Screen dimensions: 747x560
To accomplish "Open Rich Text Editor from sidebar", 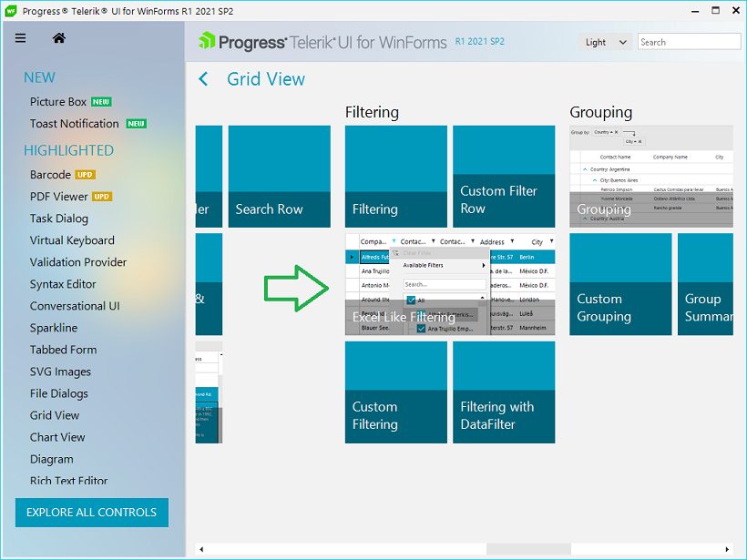I will [x=69, y=481].
